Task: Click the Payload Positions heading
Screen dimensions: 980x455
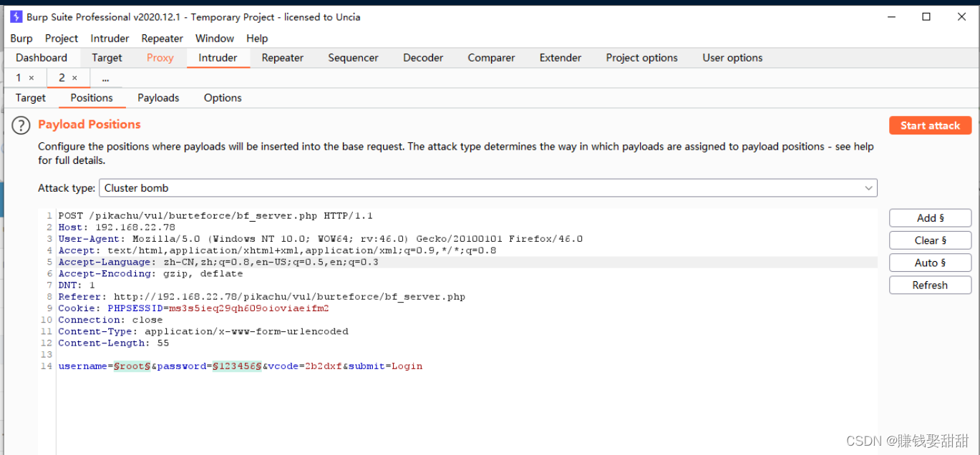Action: 89,124
